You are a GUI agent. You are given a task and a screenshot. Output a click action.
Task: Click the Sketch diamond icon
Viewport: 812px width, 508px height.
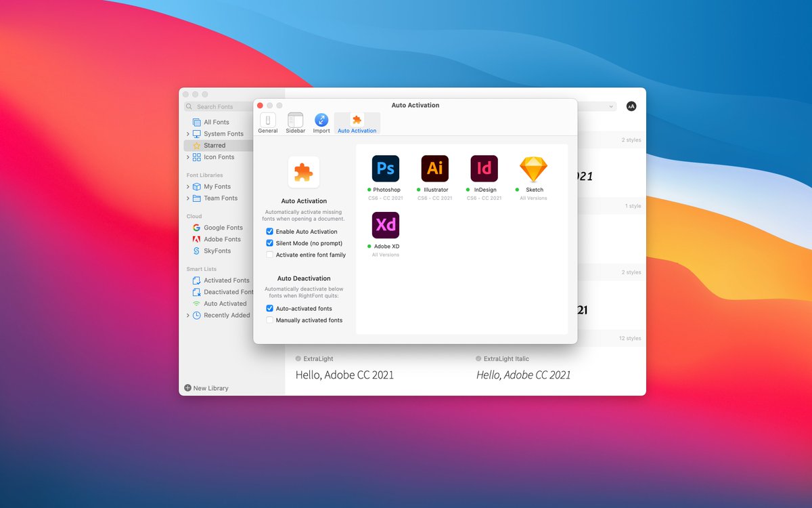(x=534, y=169)
